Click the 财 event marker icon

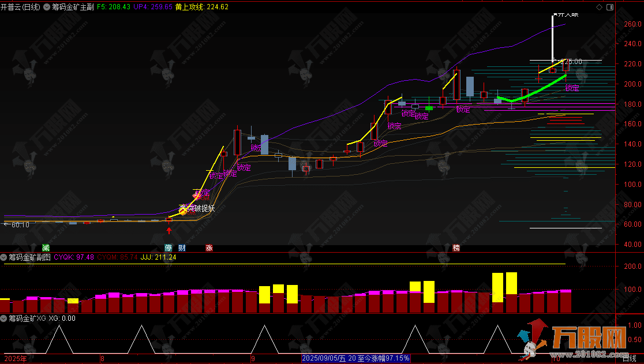point(182,248)
